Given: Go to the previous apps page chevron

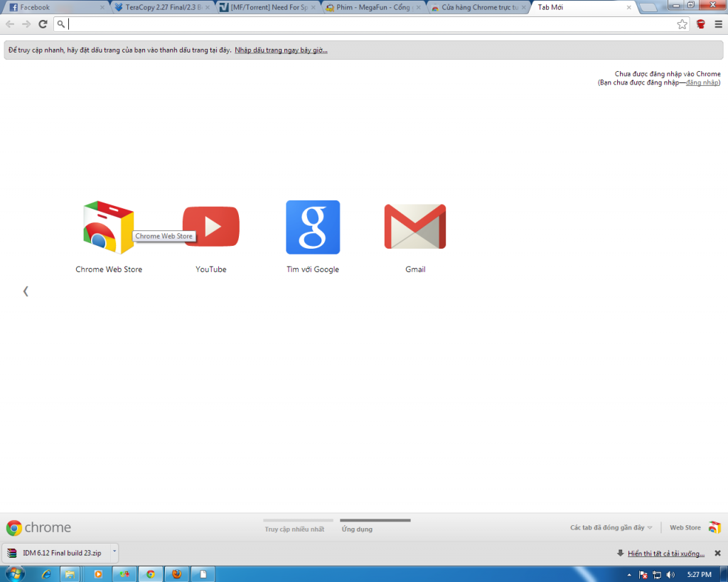Looking at the screenshot, I should point(26,291).
